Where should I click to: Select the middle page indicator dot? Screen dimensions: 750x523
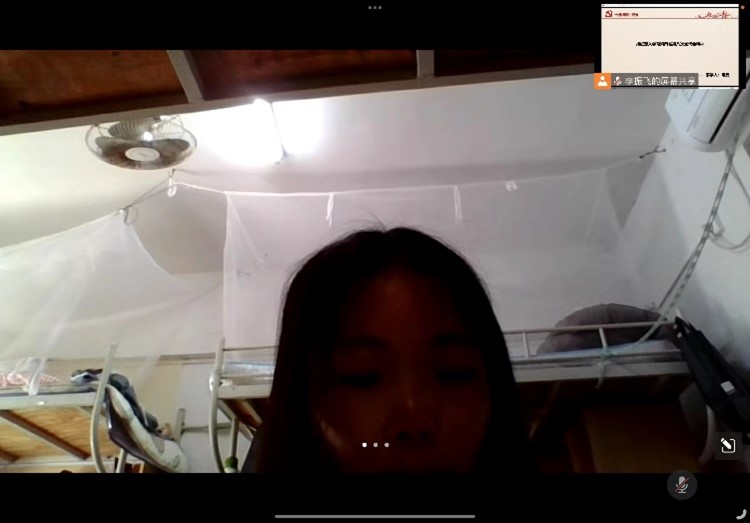375,445
